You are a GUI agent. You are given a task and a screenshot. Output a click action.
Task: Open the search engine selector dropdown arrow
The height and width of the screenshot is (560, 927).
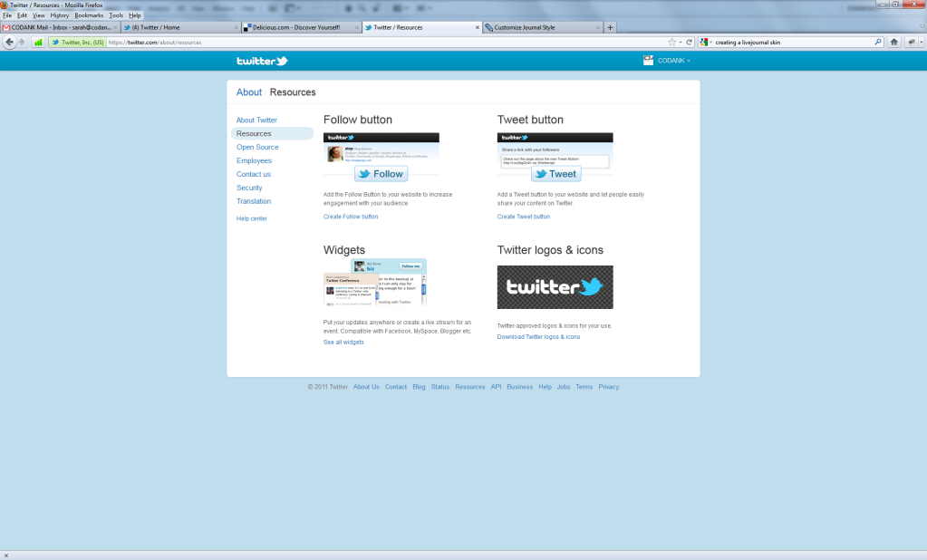tap(710, 42)
